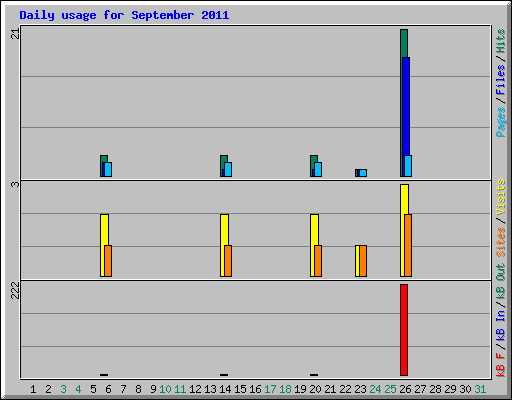Click green weekend day label "3" on x-axis
The width and height of the screenshot is (512, 400).
tap(63, 389)
